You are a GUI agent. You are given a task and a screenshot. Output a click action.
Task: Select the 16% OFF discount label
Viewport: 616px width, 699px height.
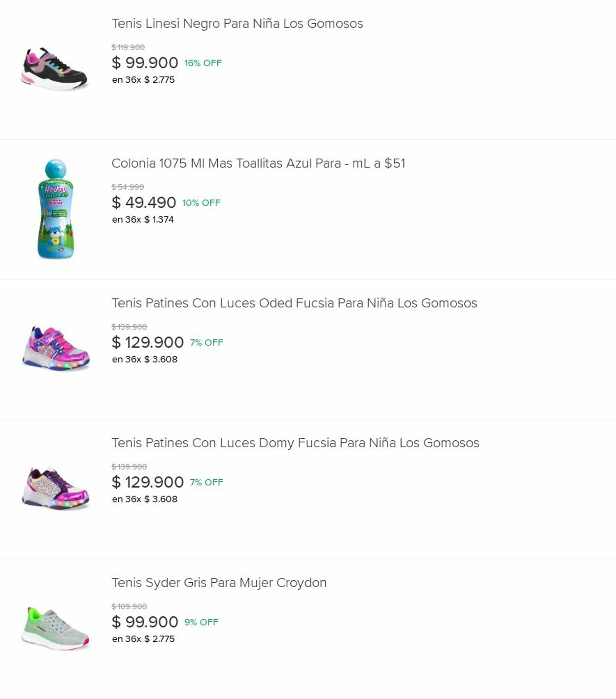pyautogui.click(x=203, y=63)
